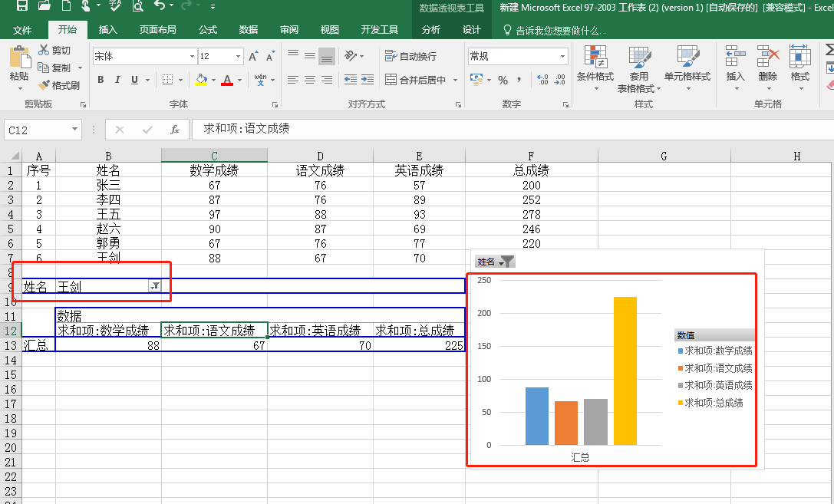Viewport: 834px width, 504px height.
Task: Click the Decrease Indent icon
Action: [x=351, y=80]
